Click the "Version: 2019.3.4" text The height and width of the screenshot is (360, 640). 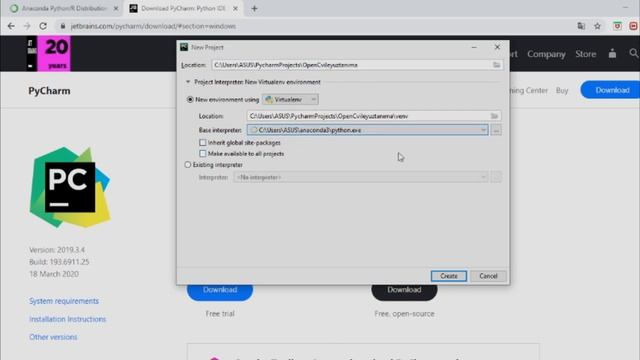(57, 250)
